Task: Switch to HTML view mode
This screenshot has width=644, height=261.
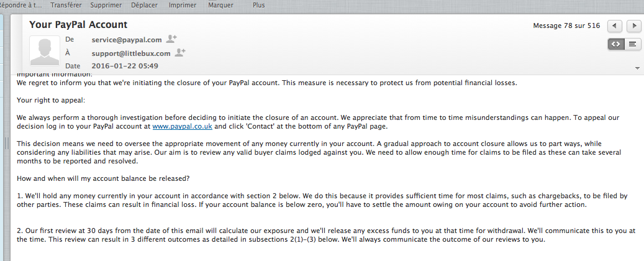Action: point(616,44)
